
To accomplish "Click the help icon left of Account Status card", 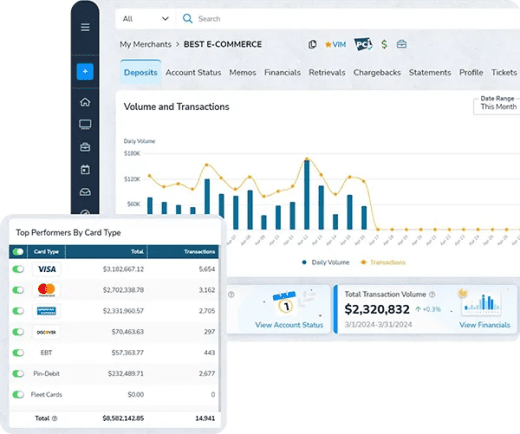I will coord(231,294).
